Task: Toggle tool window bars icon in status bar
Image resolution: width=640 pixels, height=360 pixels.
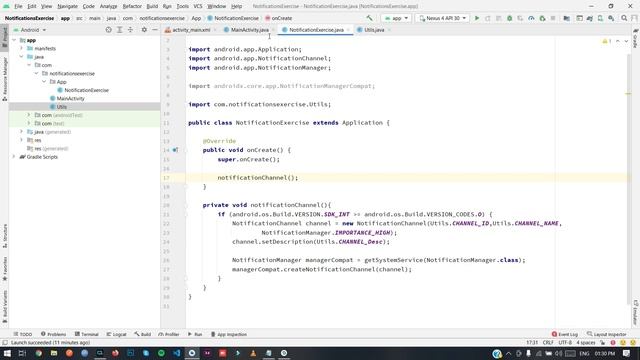Action: [5, 343]
